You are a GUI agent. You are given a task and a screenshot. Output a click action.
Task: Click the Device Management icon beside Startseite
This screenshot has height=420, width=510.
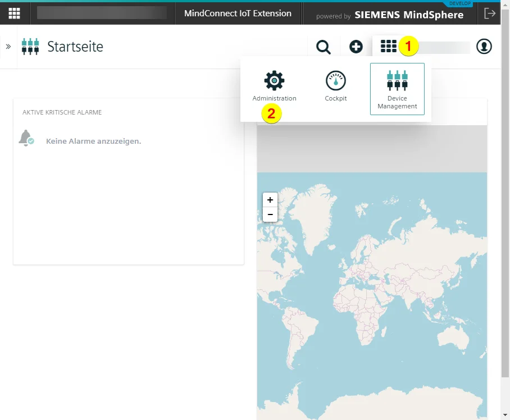click(x=30, y=47)
